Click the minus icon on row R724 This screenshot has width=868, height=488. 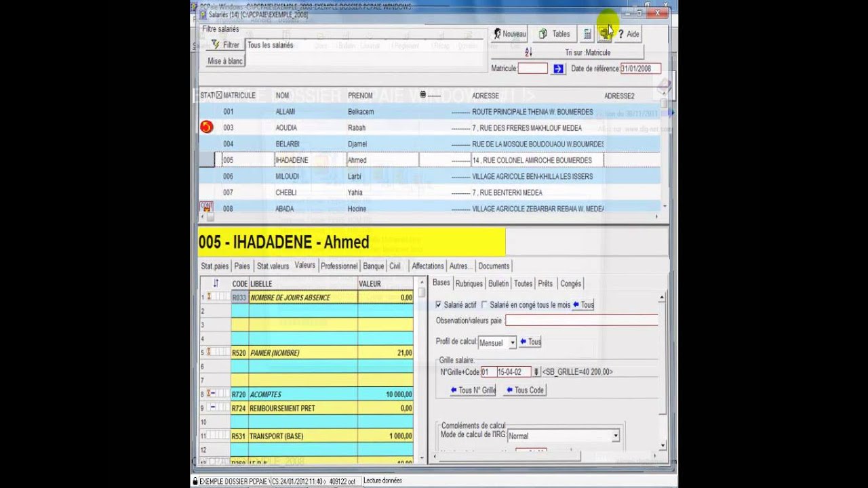tap(213, 408)
